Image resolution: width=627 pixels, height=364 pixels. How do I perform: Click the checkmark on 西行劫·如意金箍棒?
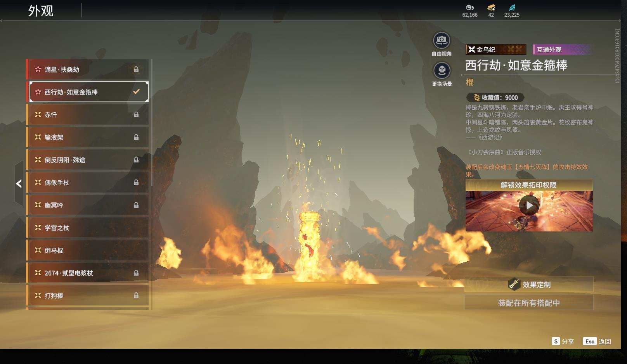[x=136, y=92]
